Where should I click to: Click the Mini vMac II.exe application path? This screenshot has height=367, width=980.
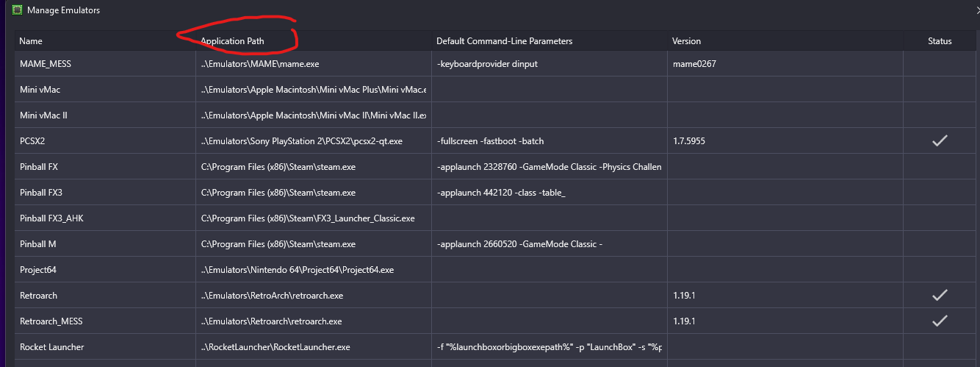pyautogui.click(x=314, y=115)
